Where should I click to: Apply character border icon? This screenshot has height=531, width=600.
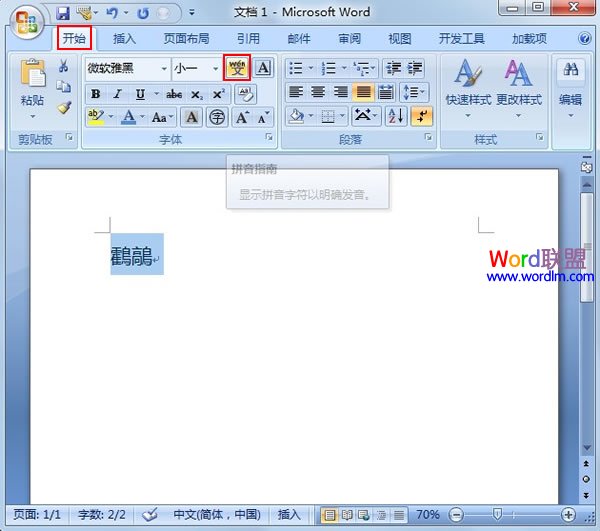point(263,68)
